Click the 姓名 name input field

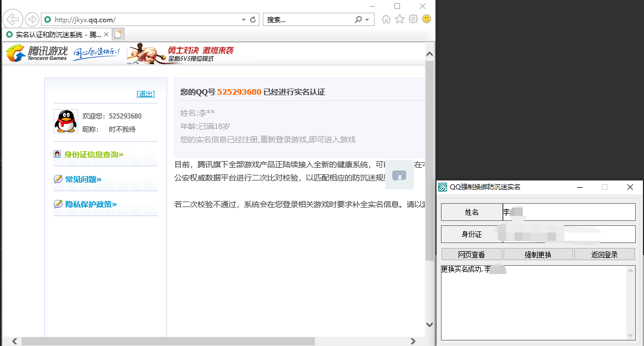click(x=569, y=212)
